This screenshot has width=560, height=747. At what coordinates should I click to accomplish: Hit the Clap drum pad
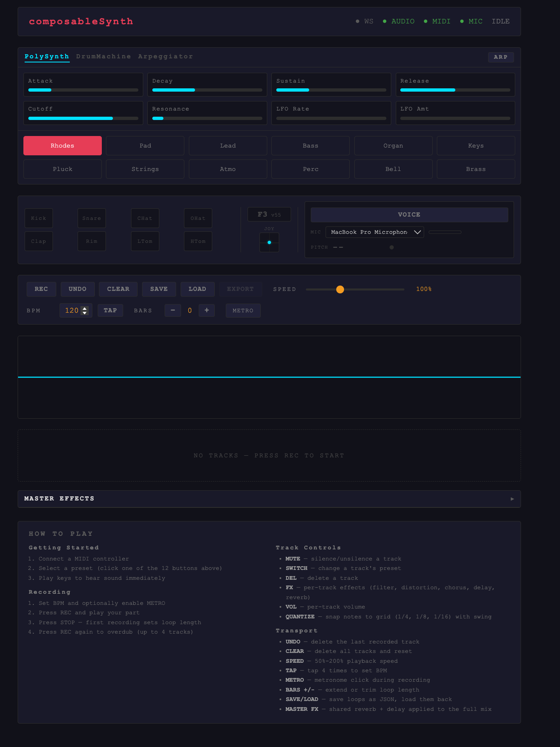click(x=39, y=241)
